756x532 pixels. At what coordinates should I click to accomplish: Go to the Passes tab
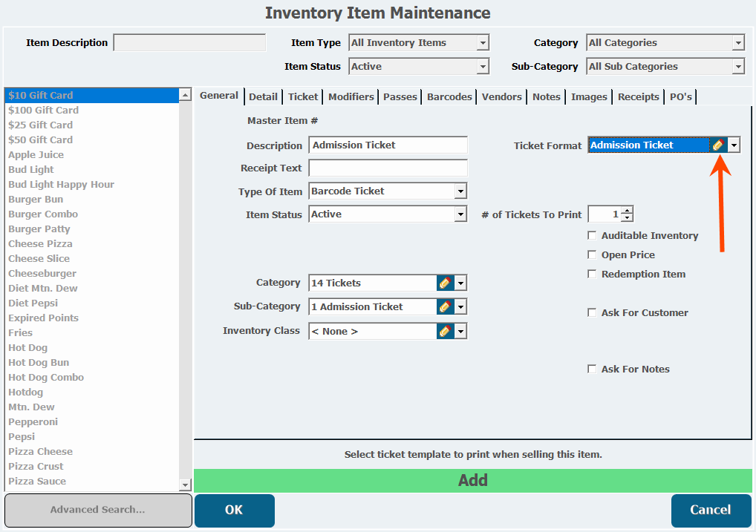coord(400,97)
